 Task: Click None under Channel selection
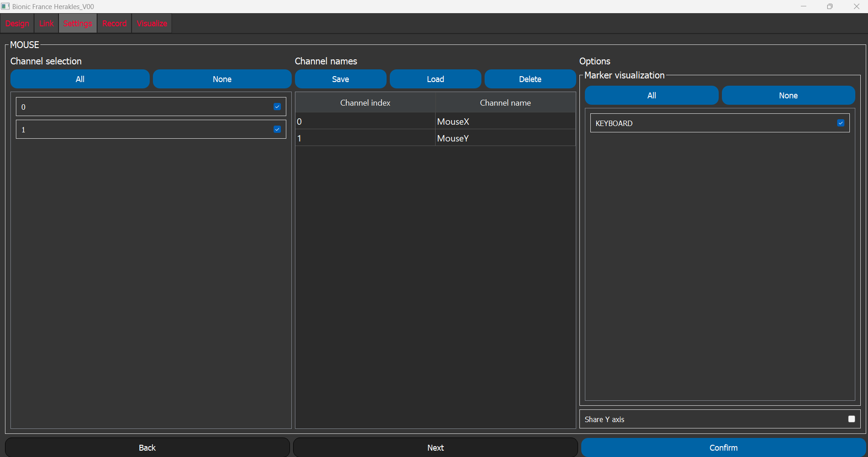point(222,79)
